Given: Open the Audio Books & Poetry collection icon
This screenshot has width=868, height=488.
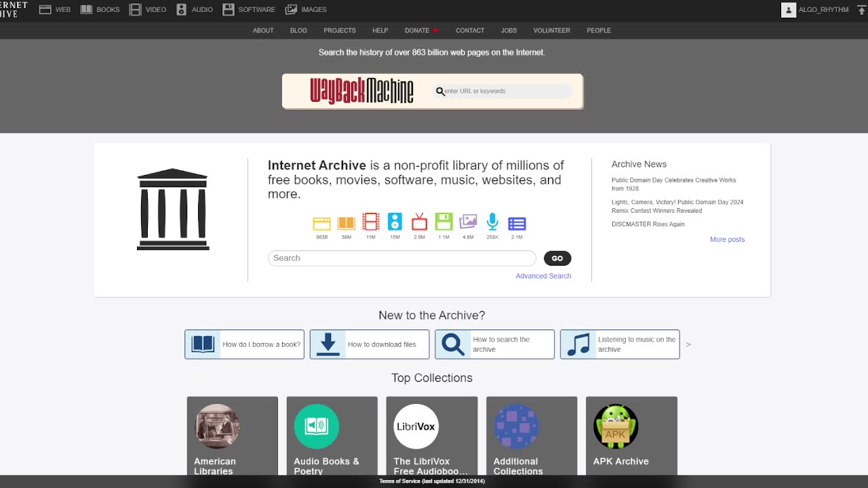Looking at the screenshot, I should (317, 426).
